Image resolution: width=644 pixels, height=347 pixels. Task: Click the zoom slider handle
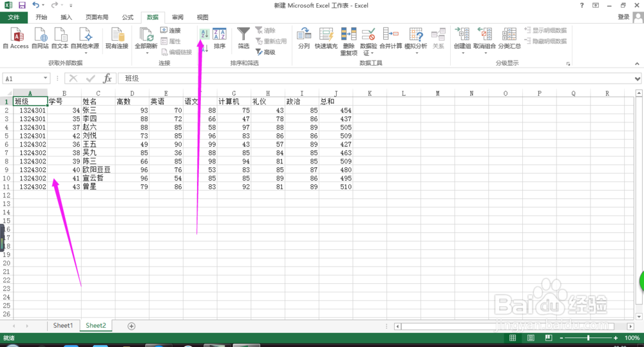589,338
